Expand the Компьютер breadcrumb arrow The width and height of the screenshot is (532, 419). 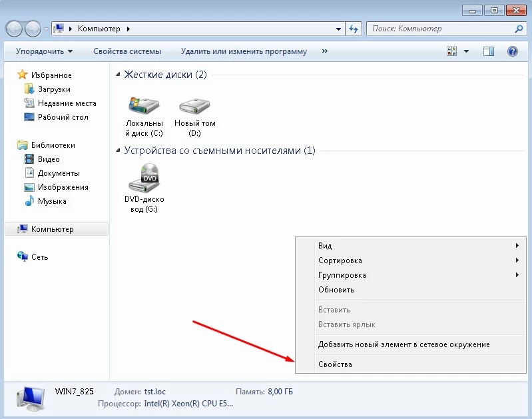[x=129, y=29]
